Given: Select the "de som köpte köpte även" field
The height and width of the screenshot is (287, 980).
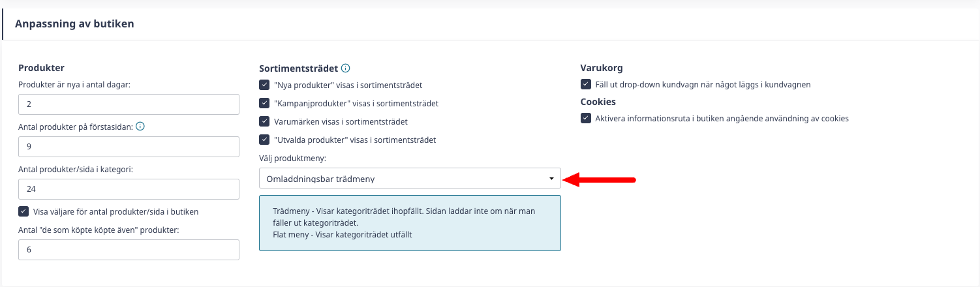Looking at the screenshot, I should coord(129,250).
